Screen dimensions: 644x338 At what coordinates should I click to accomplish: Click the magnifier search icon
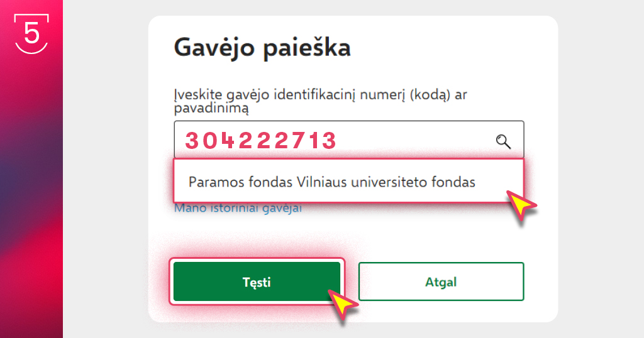[x=503, y=141]
